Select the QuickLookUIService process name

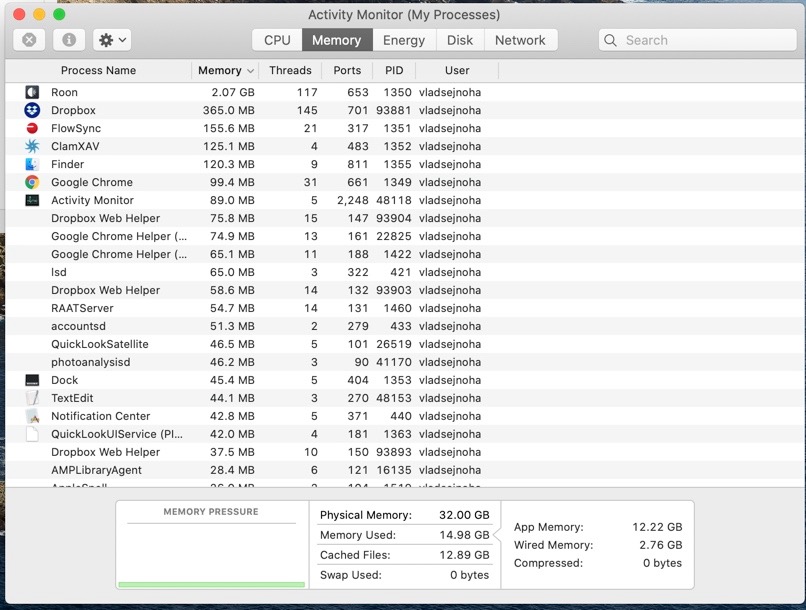[x=117, y=434]
